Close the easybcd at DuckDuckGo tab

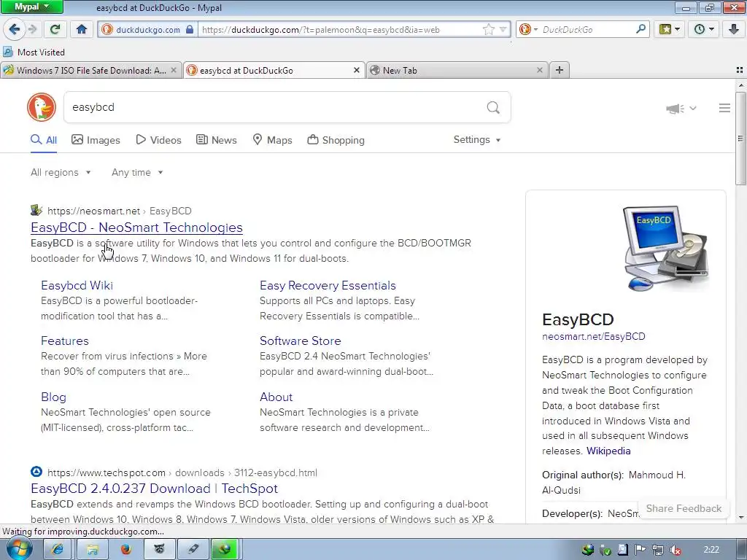click(x=356, y=70)
